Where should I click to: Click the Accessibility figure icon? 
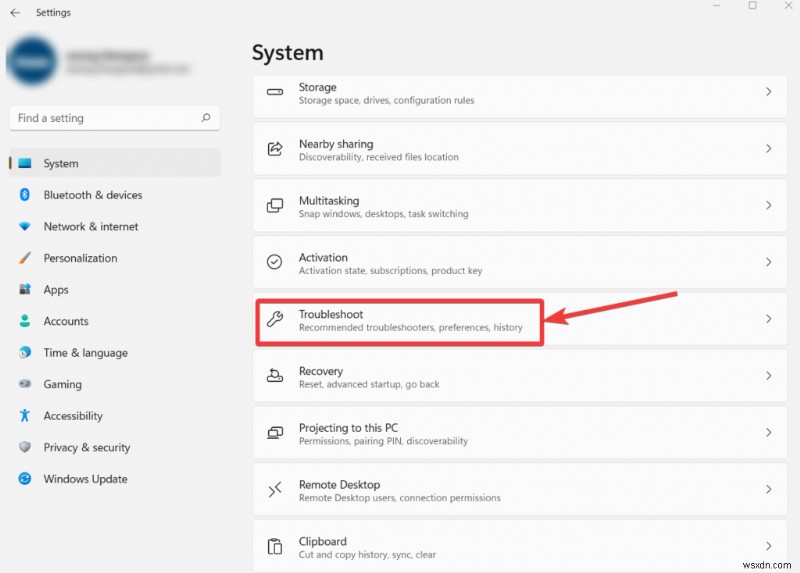24,415
